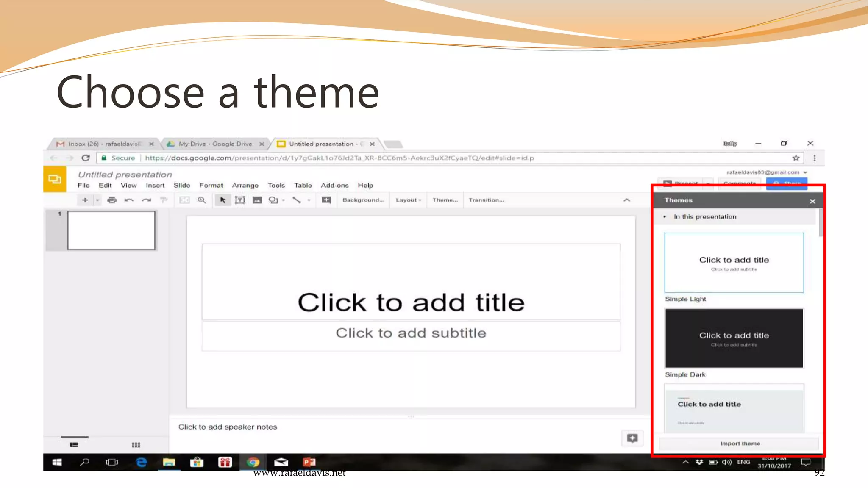Viewport: 868px width, 488px height.
Task: Open the Arrange menu
Action: coord(245,186)
